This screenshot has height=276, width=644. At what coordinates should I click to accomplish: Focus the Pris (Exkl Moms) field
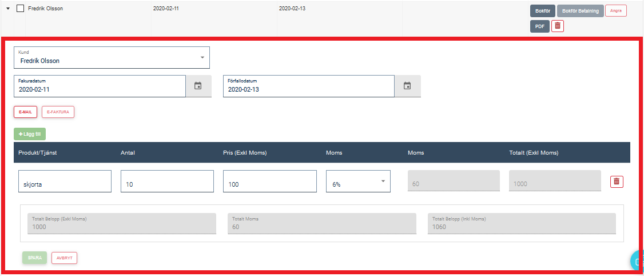[x=269, y=182]
